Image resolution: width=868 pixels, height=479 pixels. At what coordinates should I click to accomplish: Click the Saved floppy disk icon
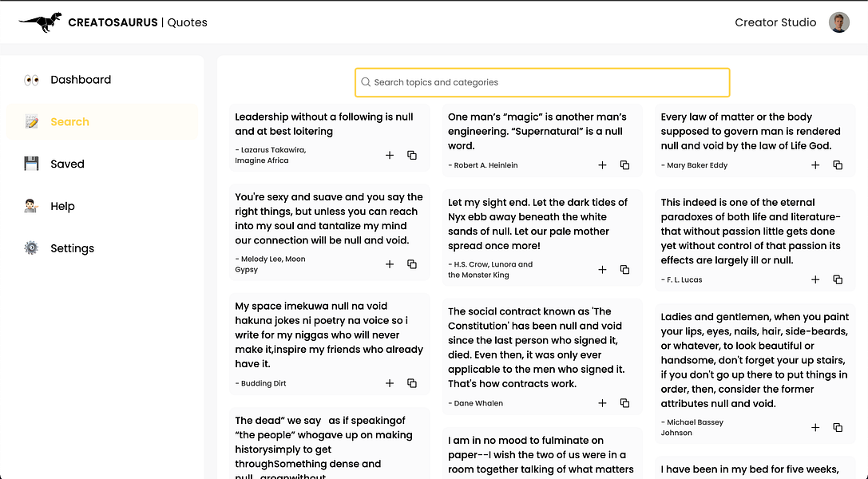click(x=32, y=164)
